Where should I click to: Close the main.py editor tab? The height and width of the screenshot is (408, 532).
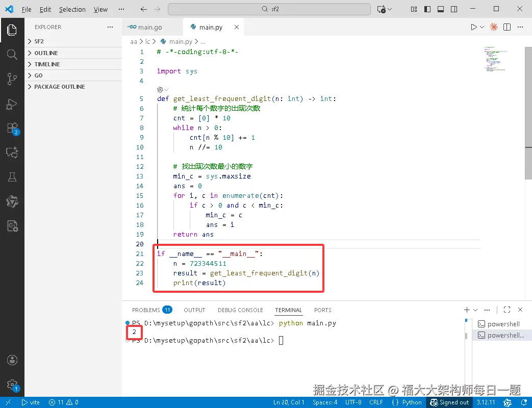(x=237, y=27)
